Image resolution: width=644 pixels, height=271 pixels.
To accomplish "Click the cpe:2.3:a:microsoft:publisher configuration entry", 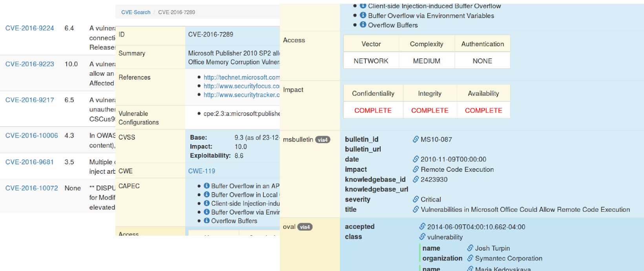I will point(241,114).
